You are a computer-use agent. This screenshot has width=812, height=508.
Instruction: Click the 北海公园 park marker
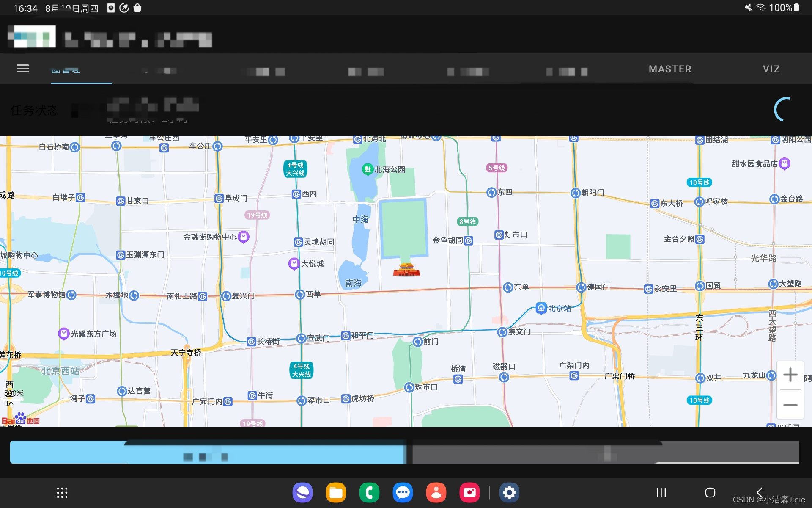click(x=368, y=169)
